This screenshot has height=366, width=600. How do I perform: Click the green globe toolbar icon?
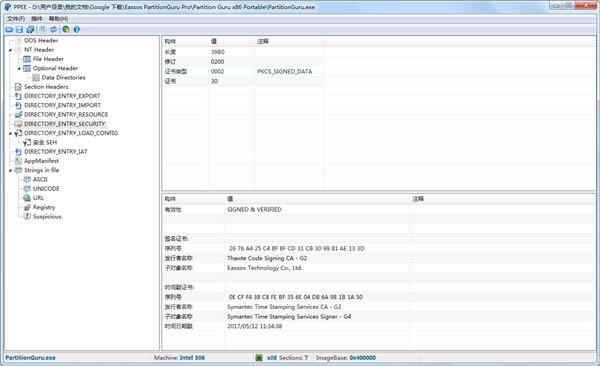(x=66, y=29)
